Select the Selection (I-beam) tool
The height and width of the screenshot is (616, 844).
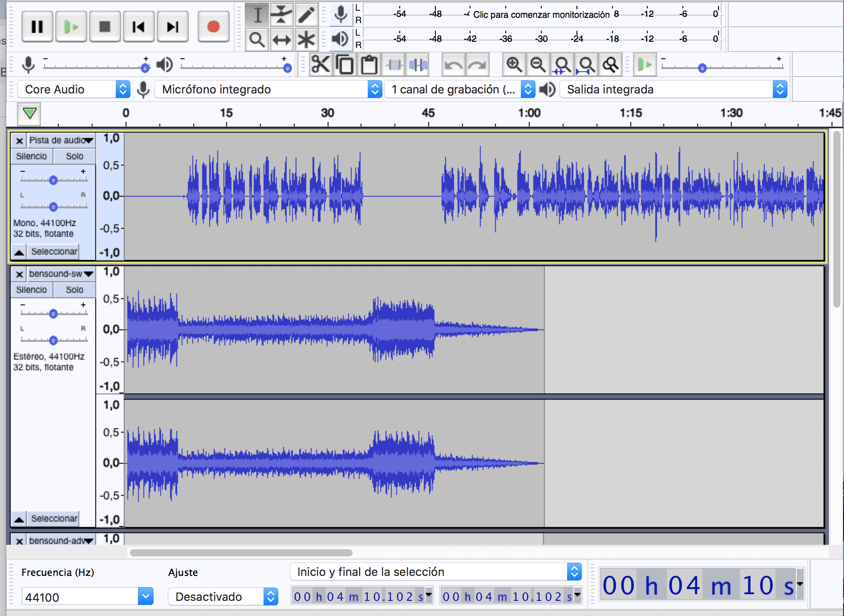pyautogui.click(x=257, y=14)
